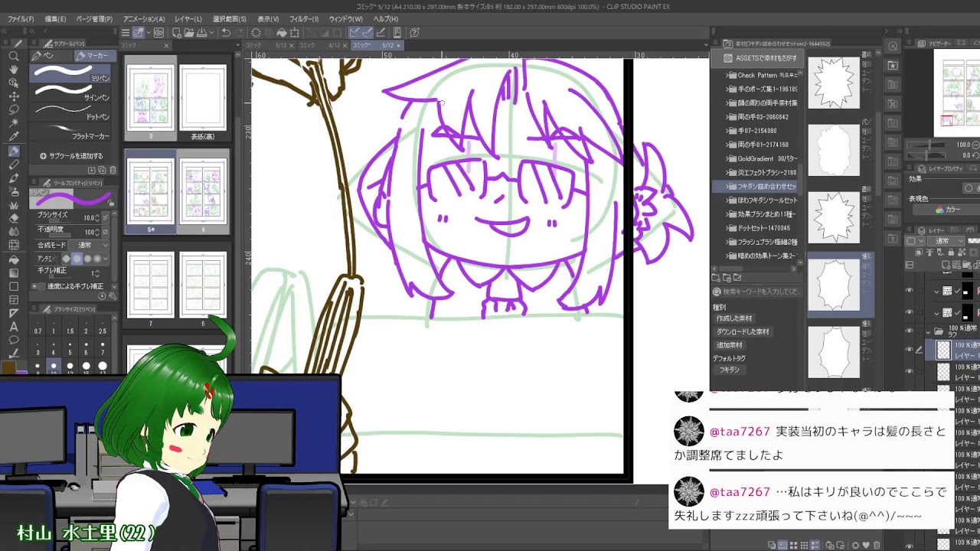Select page 7 thumbnail in page manager
980x551 pixels.
(151, 284)
